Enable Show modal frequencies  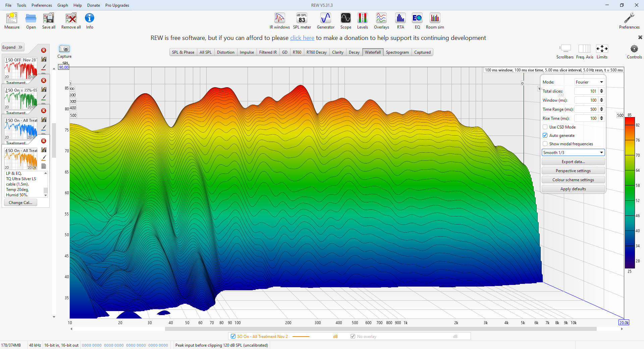point(545,144)
